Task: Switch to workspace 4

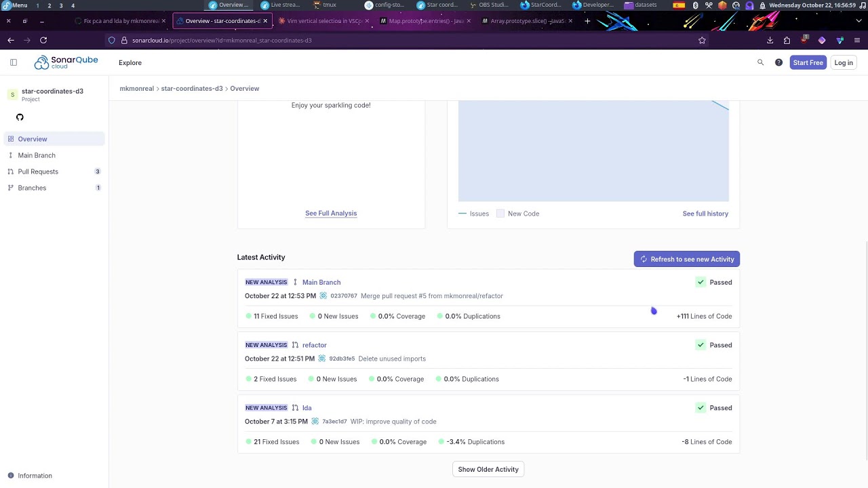Action: tap(73, 5)
